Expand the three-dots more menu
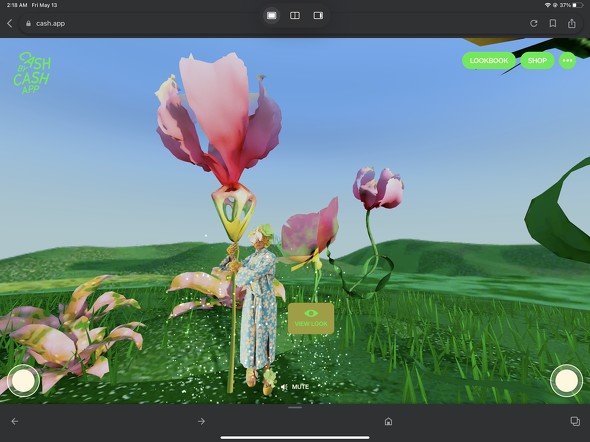The width and height of the screenshot is (590, 442). 567,61
